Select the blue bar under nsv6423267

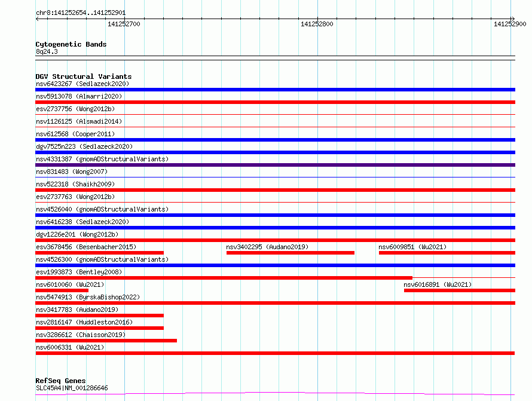(x=275, y=90)
